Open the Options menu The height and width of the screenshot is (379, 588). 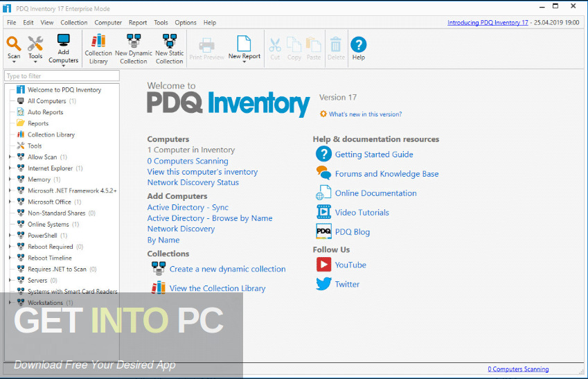pos(186,22)
